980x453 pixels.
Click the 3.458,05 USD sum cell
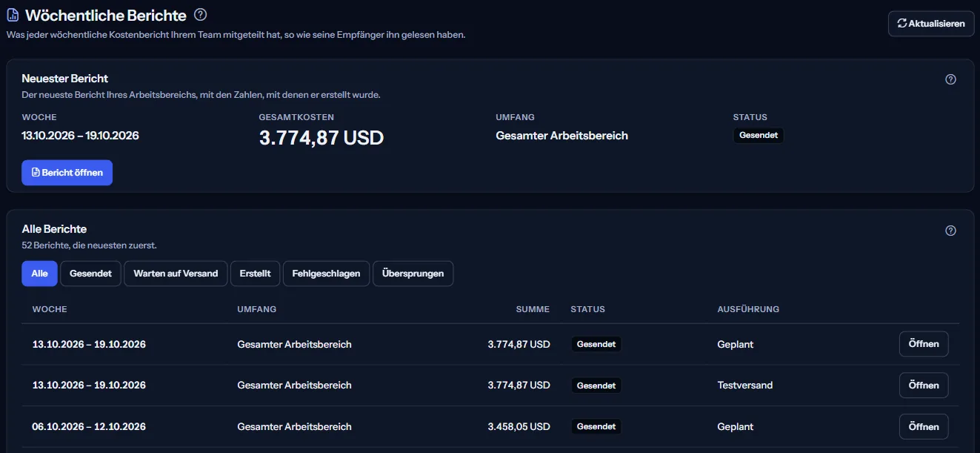[x=519, y=427]
